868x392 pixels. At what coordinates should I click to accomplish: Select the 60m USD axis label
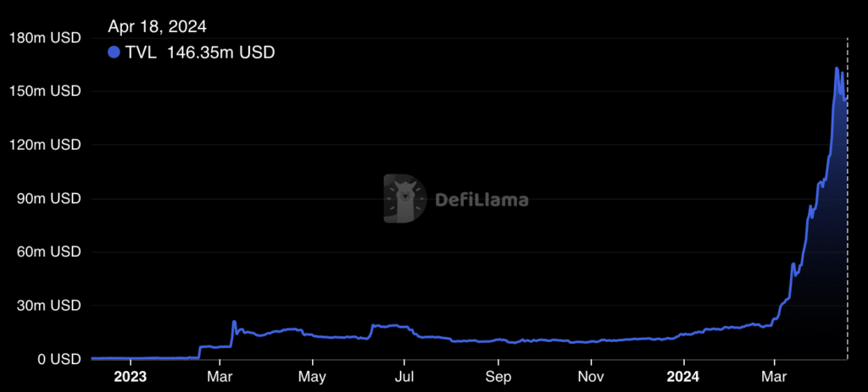[48, 251]
